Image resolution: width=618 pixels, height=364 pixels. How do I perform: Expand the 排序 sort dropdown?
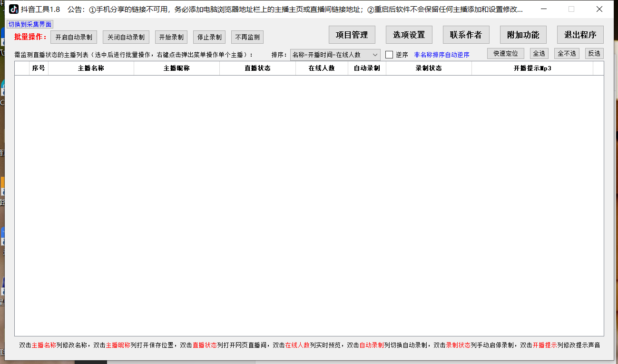335,55
